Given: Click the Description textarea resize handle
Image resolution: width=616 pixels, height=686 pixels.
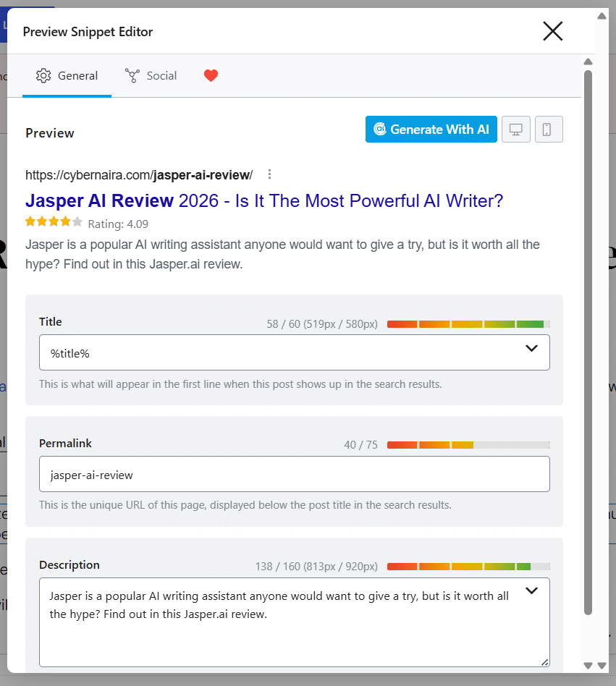Looking at the screenshot, I should [544, 662].
